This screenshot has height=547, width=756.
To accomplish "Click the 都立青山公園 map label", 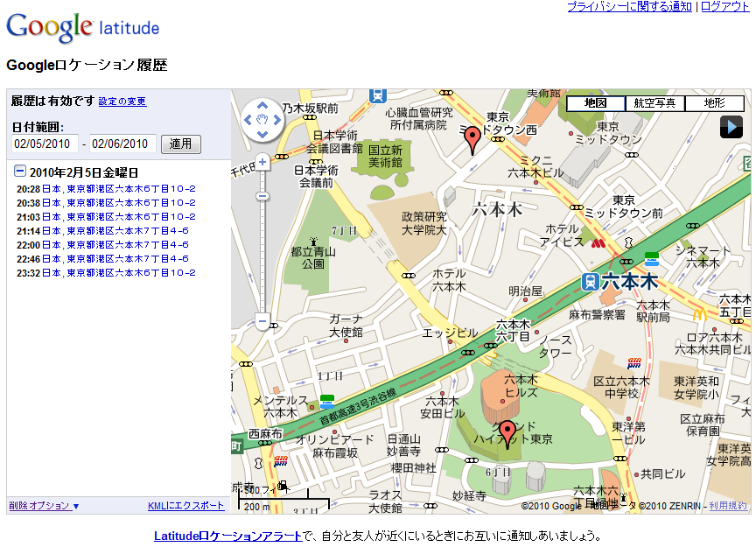I will pyautogui.click(x=313, y=258).
